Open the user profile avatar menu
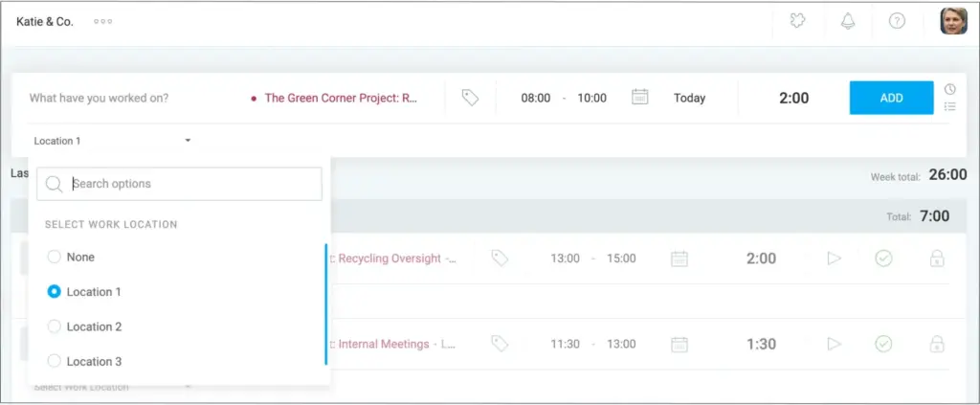This screenshot has width=980, height=405. [953, 21]
